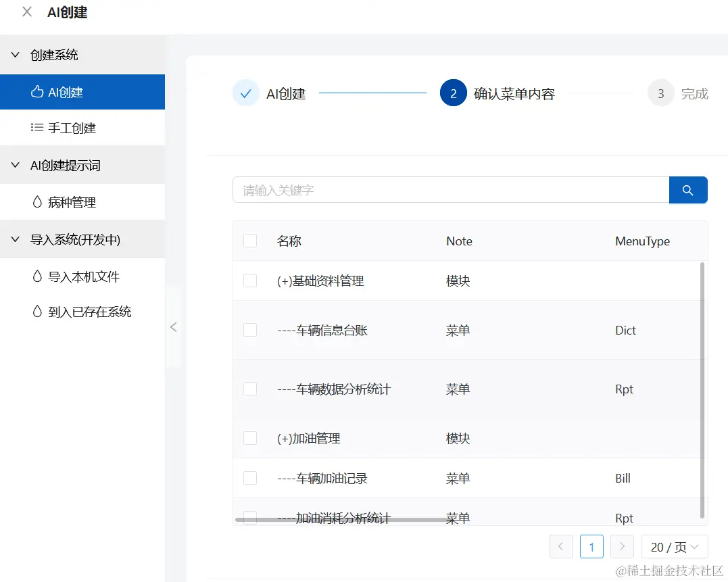Open the 20 / 页 page size dropdown
Viewport: 728px width, 582px height.
[x=674, y=546]
